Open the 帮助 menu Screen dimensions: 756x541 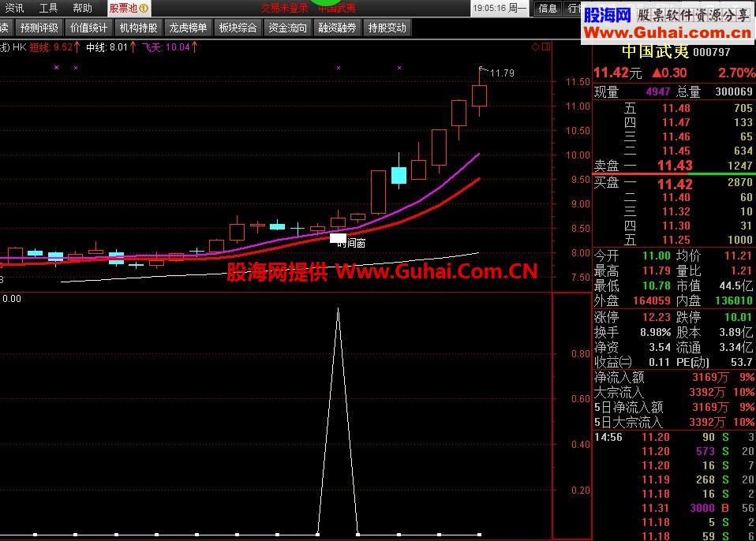point(82,8)
